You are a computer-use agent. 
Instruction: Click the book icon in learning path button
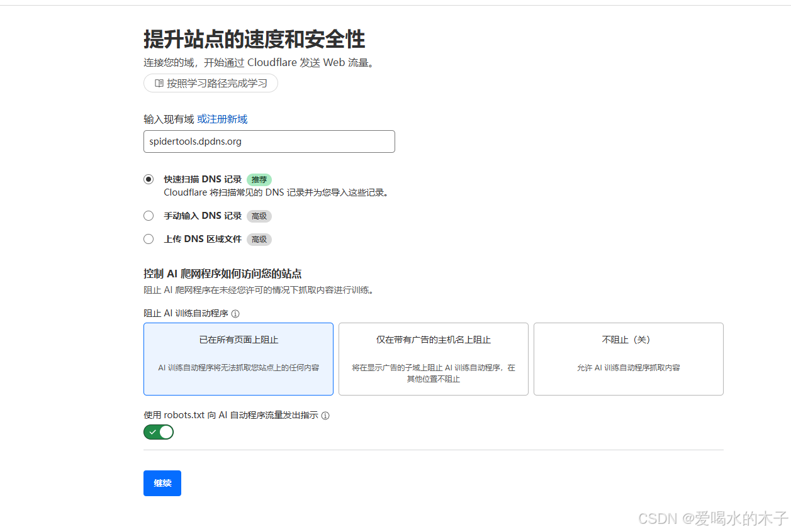[x=159, y=83]
